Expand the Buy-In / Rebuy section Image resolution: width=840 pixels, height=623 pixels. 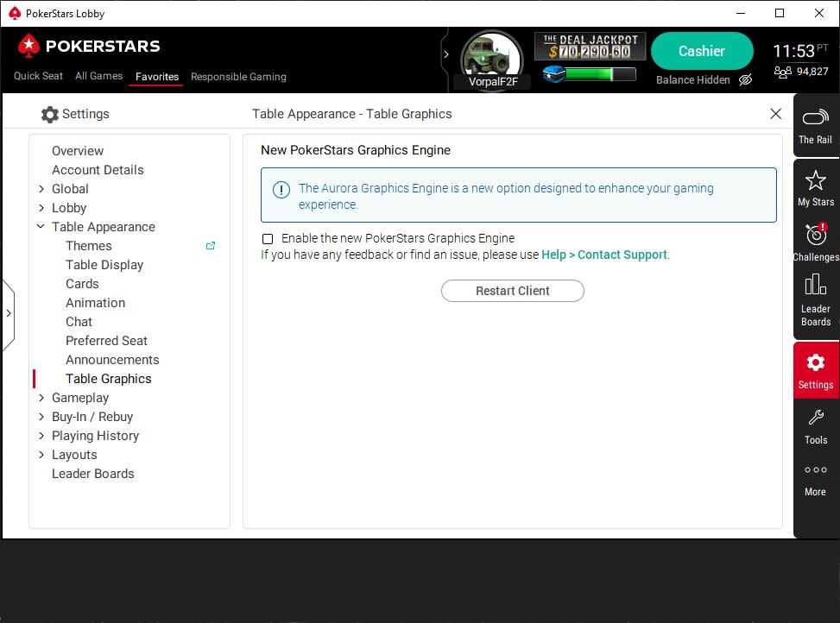[x=41, y=417]
